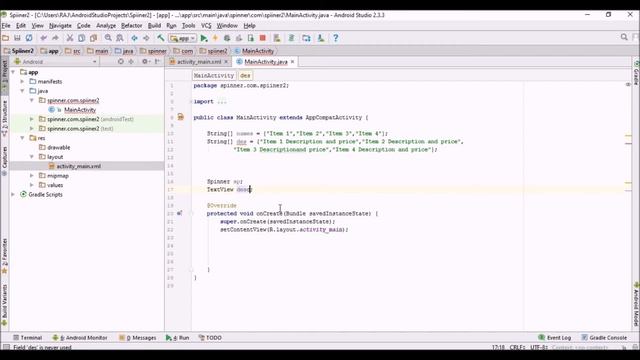The width and height of the screenshot is (640, 360).
Task: Click the Apply Changes lightning icon
Action: click(x=216, y=38)
